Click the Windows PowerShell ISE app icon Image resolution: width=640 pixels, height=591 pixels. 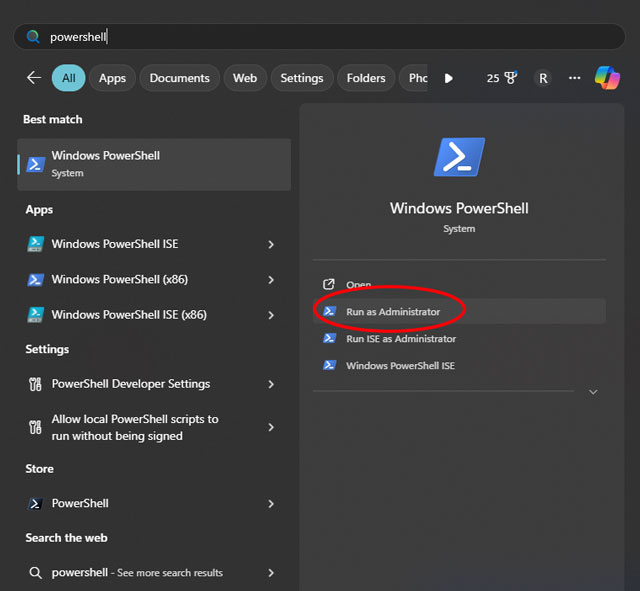pos(36,244)
